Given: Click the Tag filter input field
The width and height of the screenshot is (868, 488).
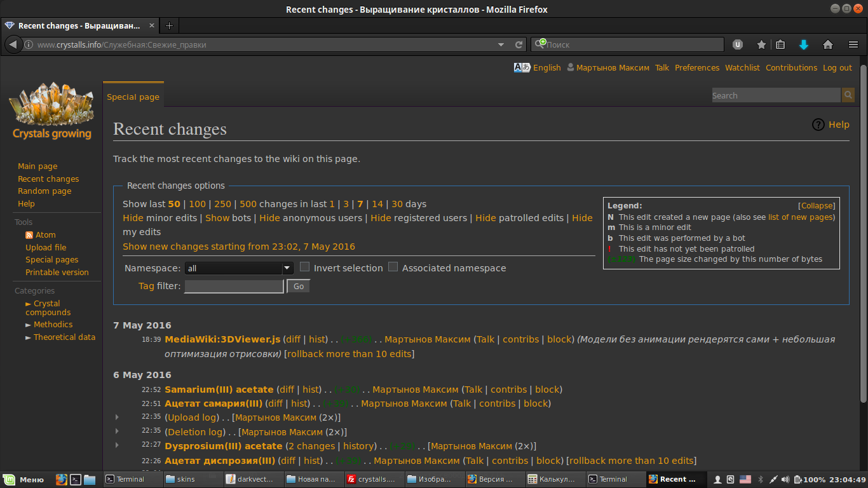Looking at the screenshot, I should [234, 286].
